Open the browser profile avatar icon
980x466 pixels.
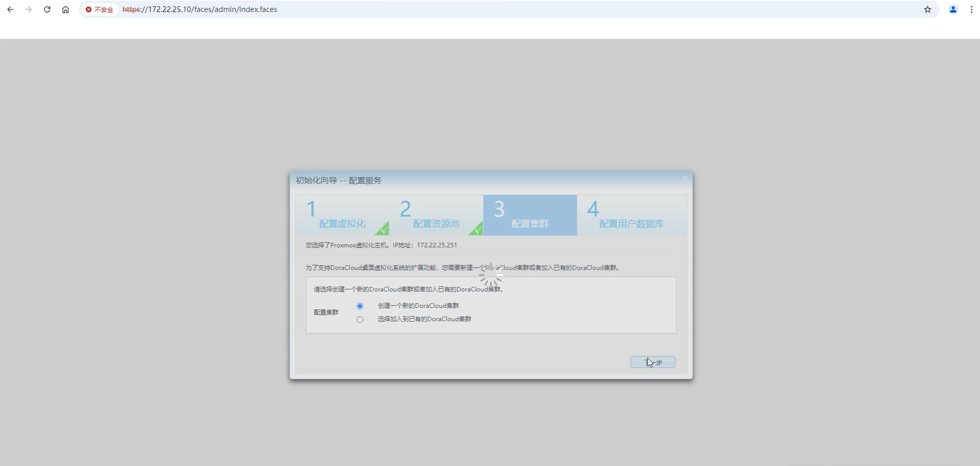[953, 10]
